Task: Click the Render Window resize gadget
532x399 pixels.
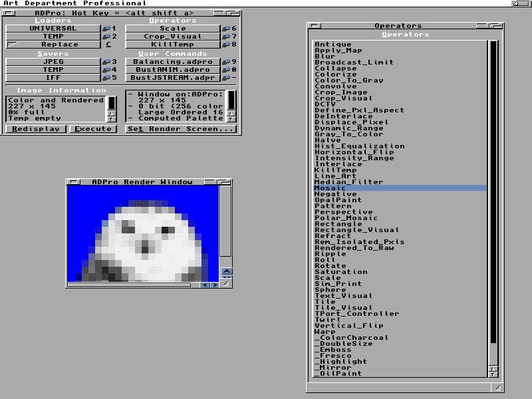Action: click(226, 284)
